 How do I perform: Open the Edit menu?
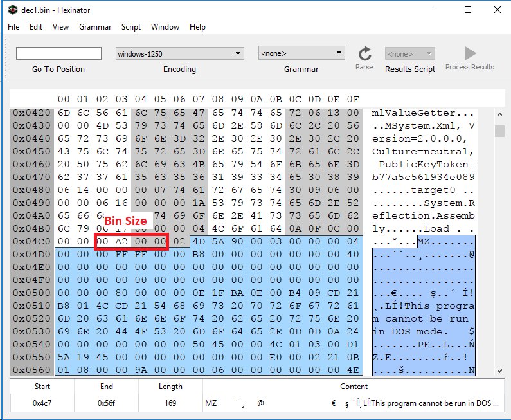coord(36,27)
